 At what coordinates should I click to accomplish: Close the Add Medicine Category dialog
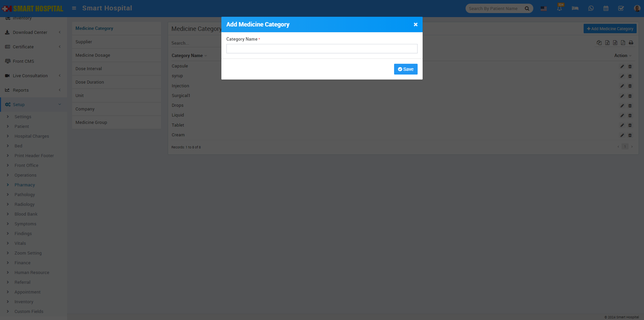pyautogui.click(x=415, y=25)
